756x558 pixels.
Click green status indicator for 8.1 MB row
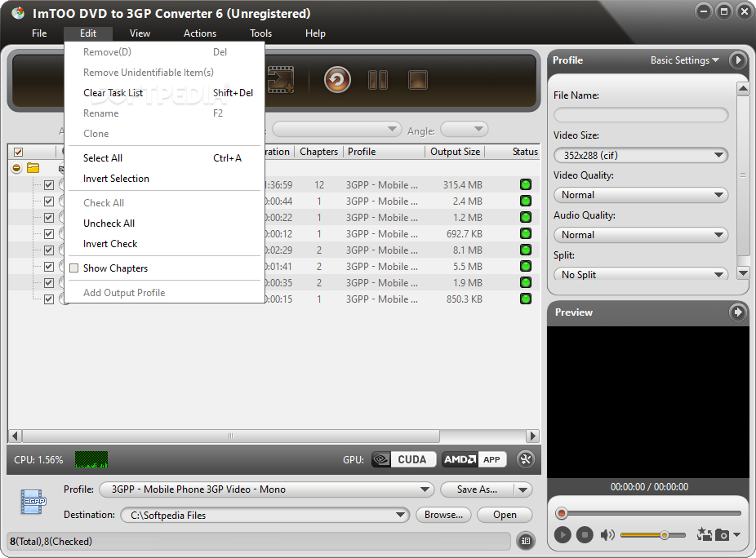coord(526,250)
